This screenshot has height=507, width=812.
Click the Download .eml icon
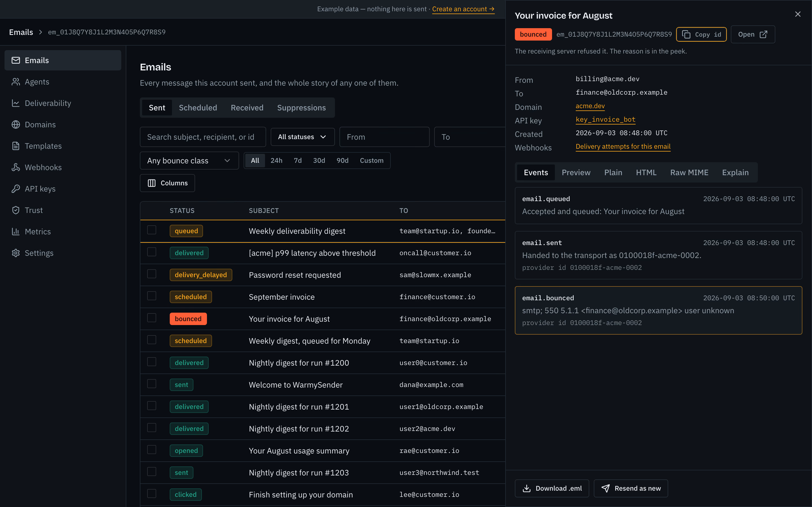527,489
